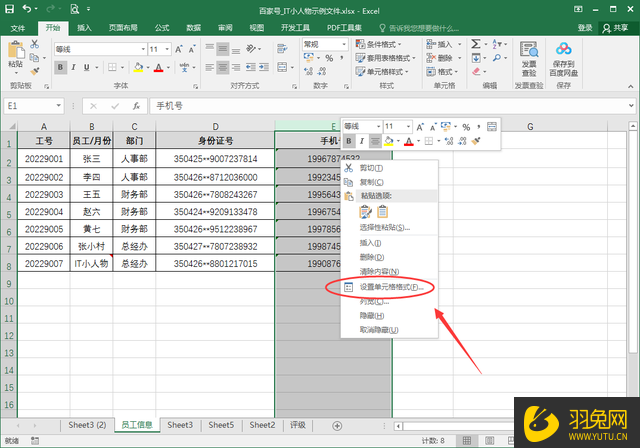Select the Sheet5 sheet tab
The image size is (640, 448).
221,426
